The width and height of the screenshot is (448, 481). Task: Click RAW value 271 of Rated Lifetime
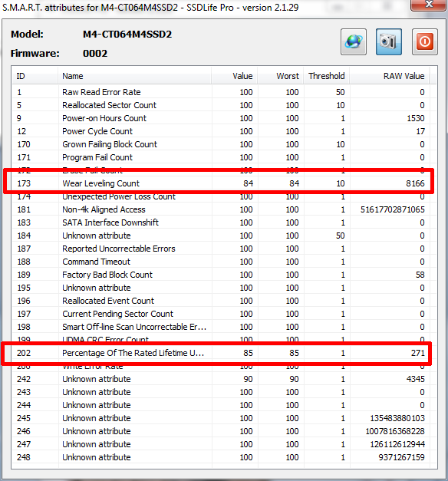point(418,353)
